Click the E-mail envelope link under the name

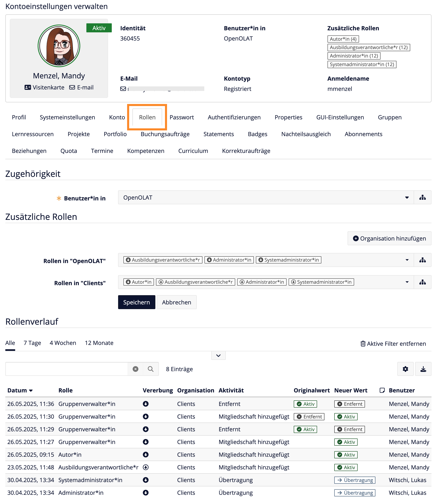81,87
